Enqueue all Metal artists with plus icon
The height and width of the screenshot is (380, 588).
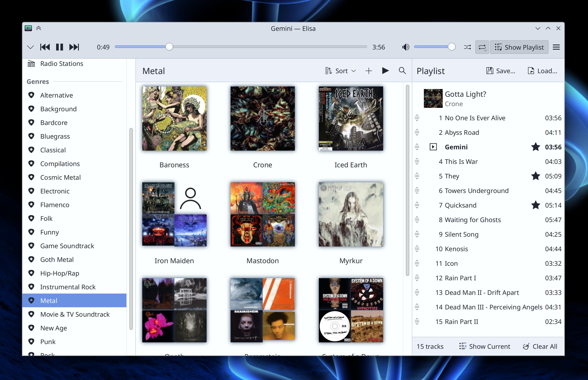pos(369,71)
